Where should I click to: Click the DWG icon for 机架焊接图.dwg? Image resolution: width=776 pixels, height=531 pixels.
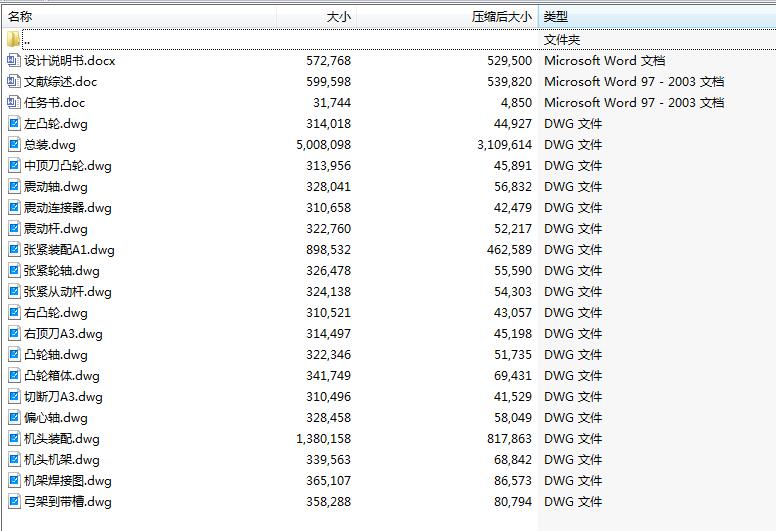click(14, 481)
